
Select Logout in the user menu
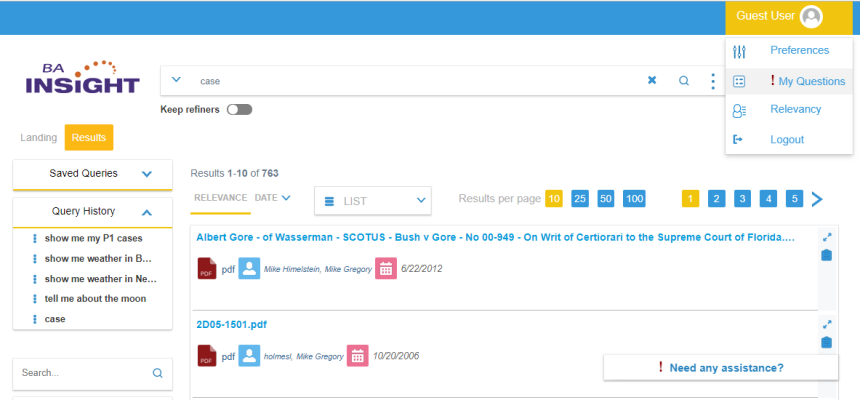click(x=789, y=140)
